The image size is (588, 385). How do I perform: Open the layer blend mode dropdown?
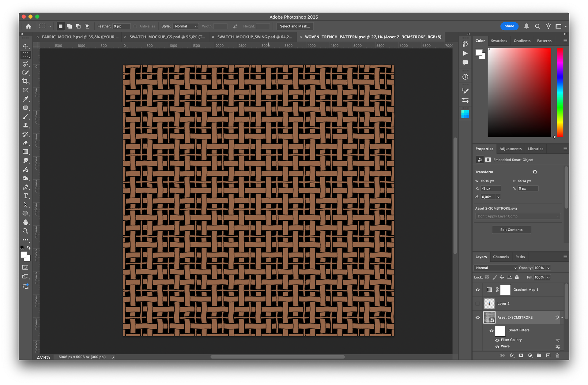496,268
